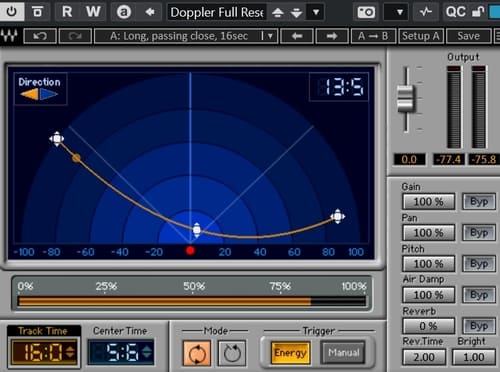Click the undo arrow icon
Viewport: 500px width, 372px height.
click(x=40, y=36)
